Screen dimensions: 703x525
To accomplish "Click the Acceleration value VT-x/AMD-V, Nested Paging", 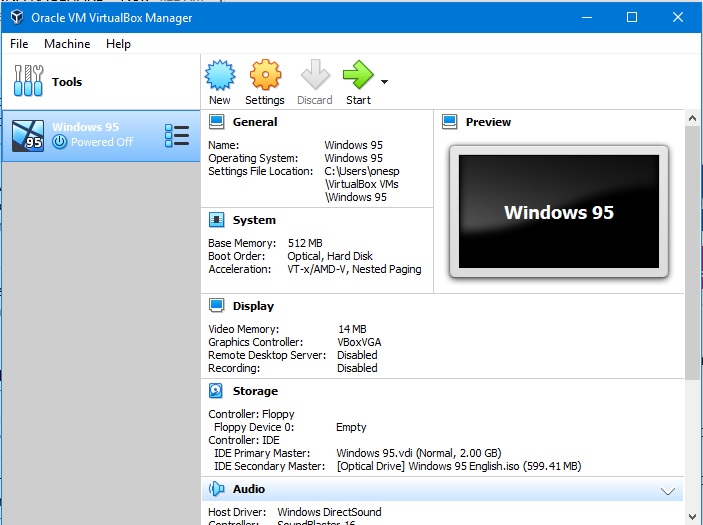I will 354,269.
